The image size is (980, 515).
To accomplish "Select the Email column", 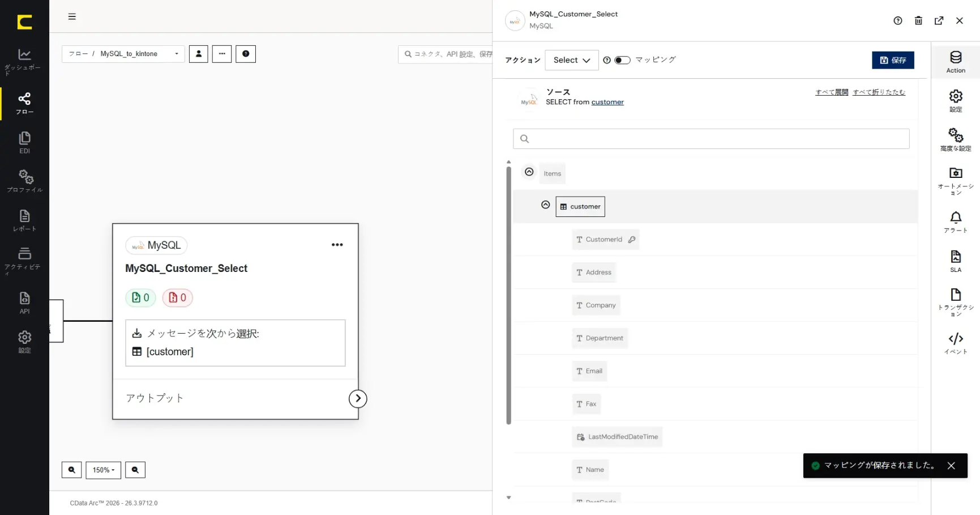I will [x=589, y=371].
